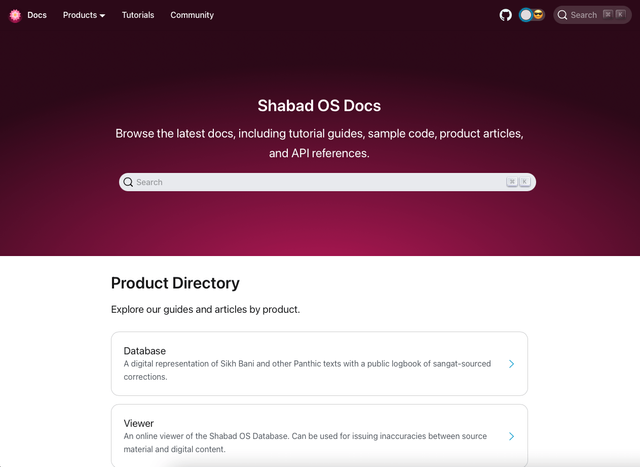Toggle the dark mode theme switch
The height and width of the screenshot is (467, 640).
click(x=532, y=15)
